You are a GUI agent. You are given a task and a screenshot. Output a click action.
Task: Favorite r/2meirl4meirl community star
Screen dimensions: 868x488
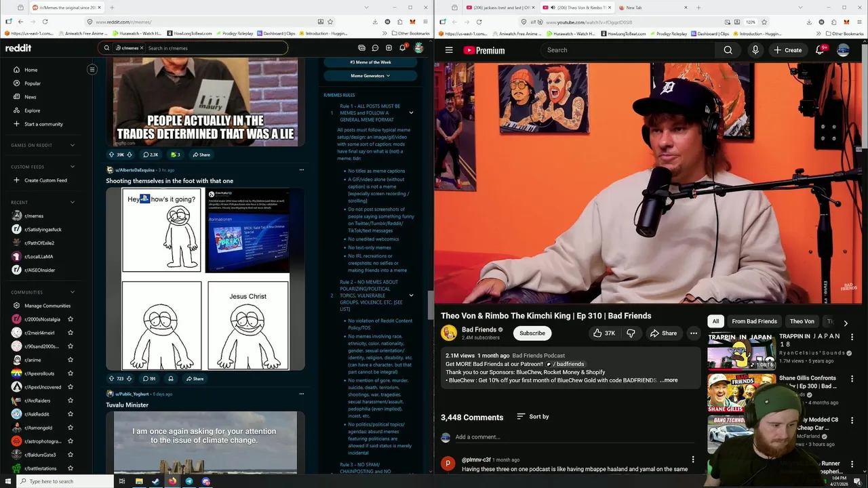pyautogui.click(x=71, y=333)
